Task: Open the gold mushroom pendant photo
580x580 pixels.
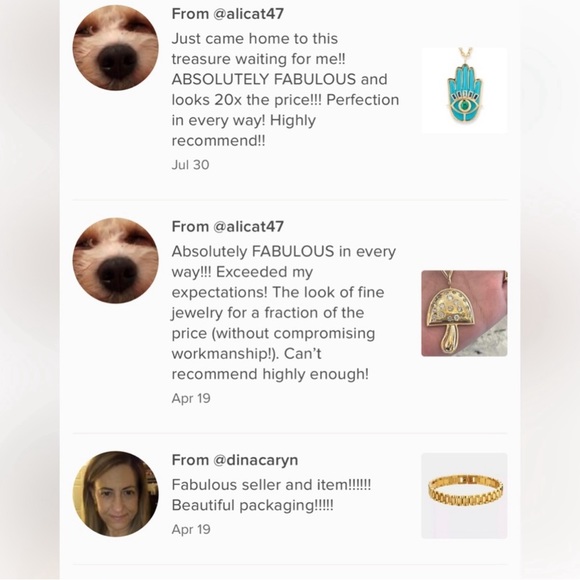Action: [464, 313]
